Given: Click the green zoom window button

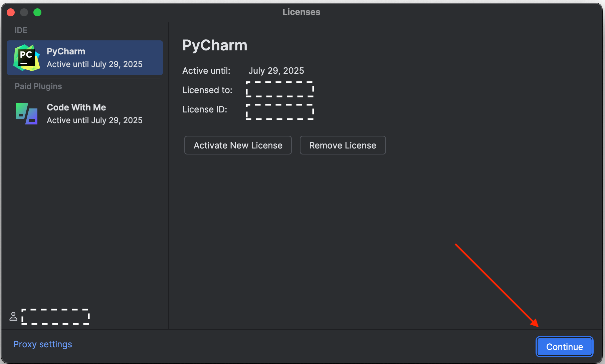Looking at the screenshot, I should [37, 12].
